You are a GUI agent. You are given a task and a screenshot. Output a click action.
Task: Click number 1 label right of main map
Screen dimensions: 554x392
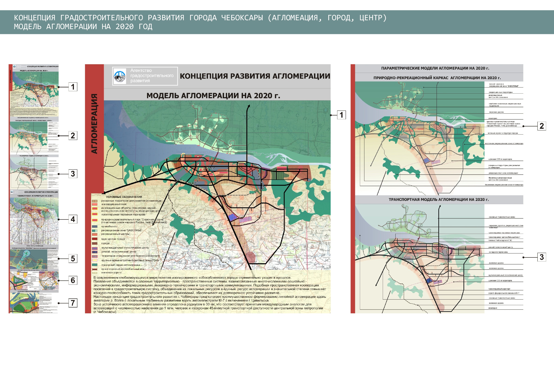click(x=341, y=115)
